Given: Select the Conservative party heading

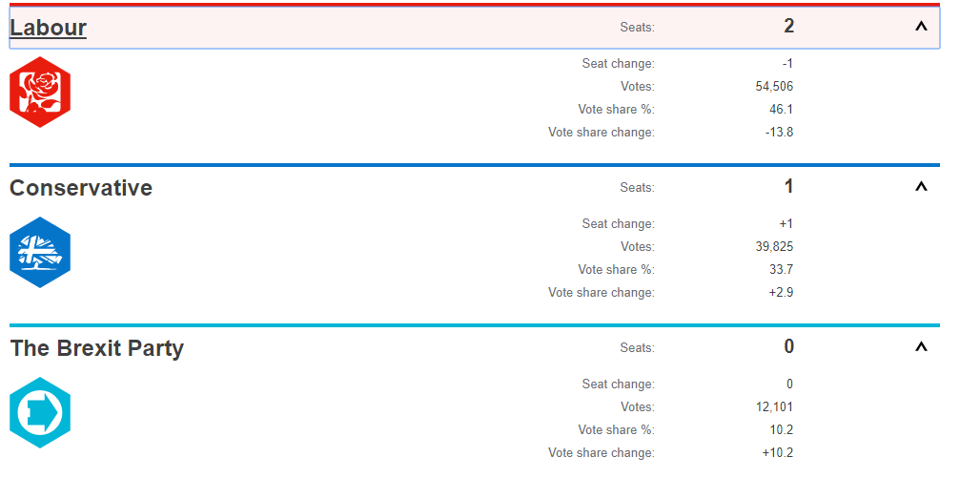Looking at the screenshot, I should pyautogui.click(x=81, y=188).
